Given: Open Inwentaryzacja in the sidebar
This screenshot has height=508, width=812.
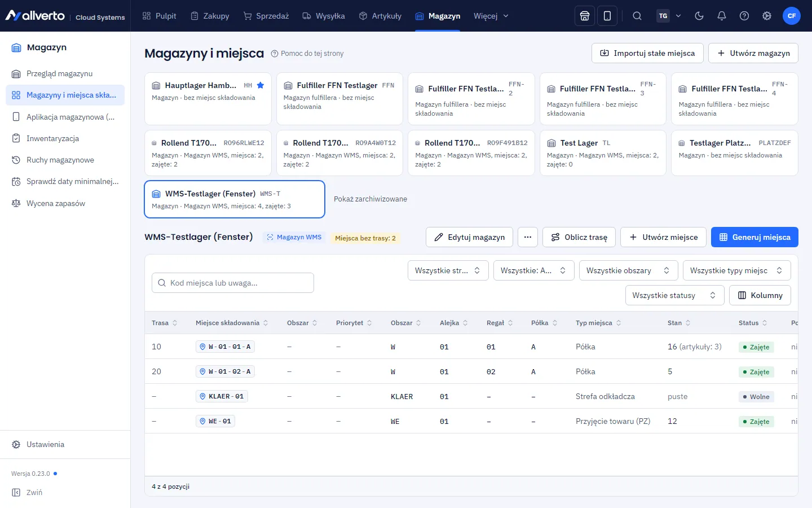Looking at the screenshot, I should pos(65,138).
